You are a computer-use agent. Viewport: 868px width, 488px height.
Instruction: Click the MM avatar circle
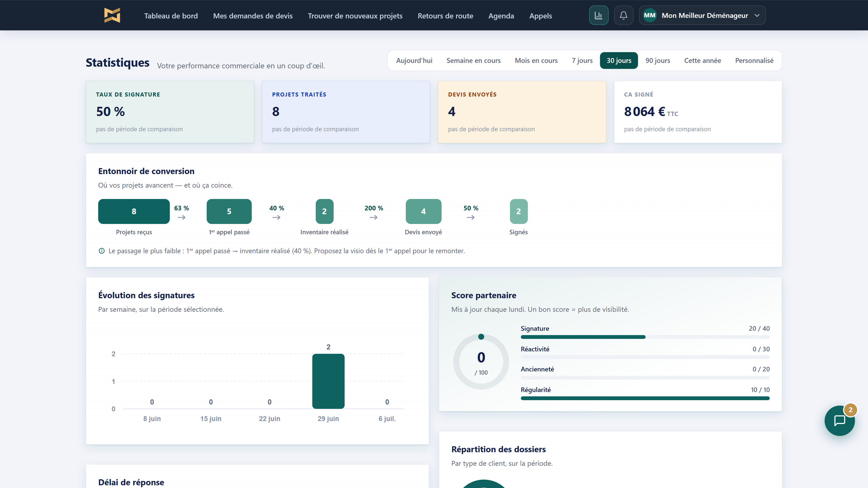(x=650, y=15)
